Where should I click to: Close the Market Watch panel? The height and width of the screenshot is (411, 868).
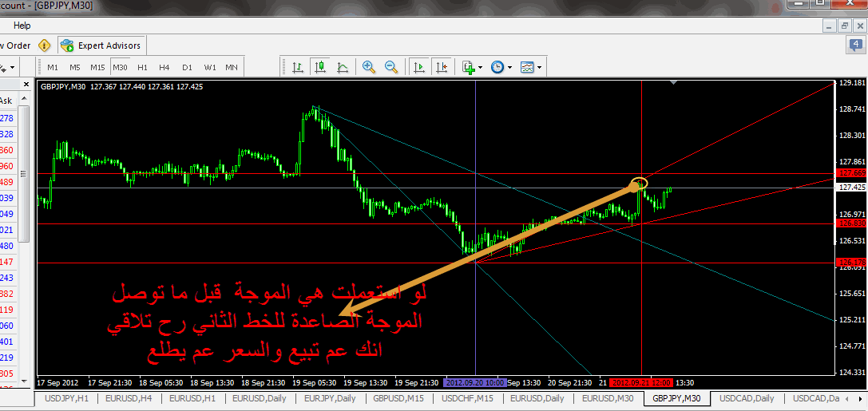coord(26,84)
